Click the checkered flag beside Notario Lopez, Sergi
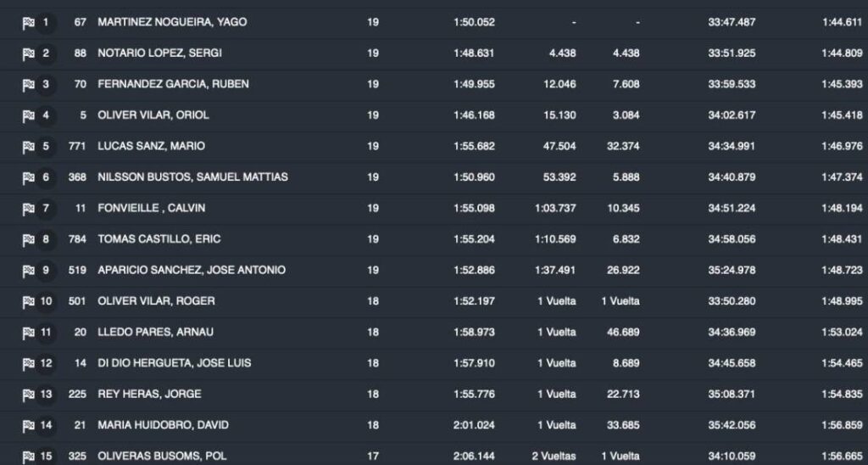The image size is (868, 465). (x=28, y=53)
